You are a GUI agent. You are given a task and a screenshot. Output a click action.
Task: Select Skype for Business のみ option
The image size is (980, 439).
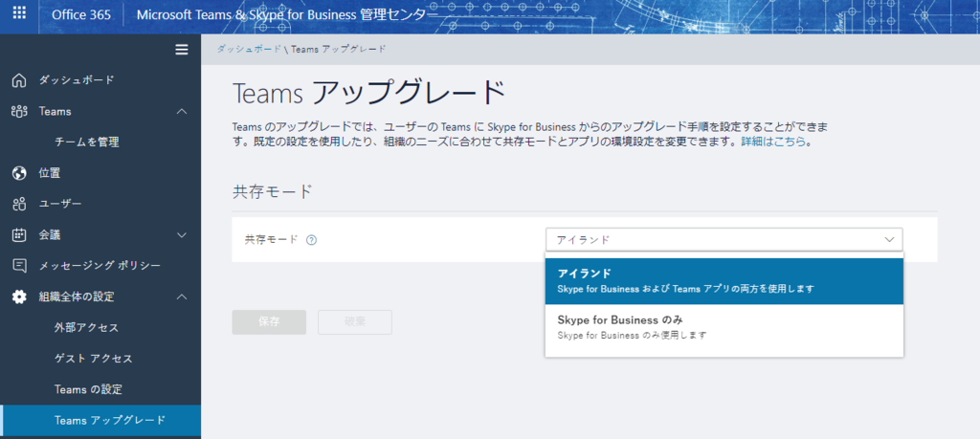tap(724, 327)
